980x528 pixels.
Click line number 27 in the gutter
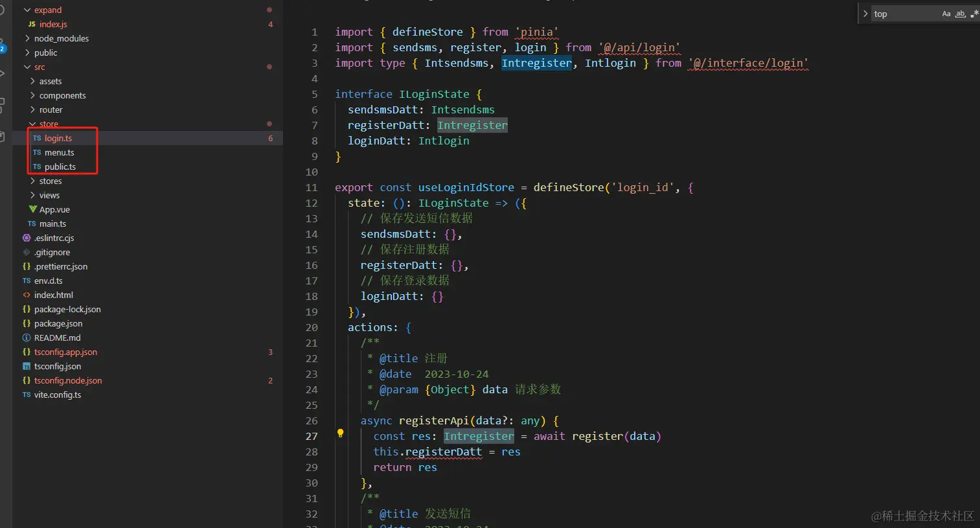coord(312,436)
